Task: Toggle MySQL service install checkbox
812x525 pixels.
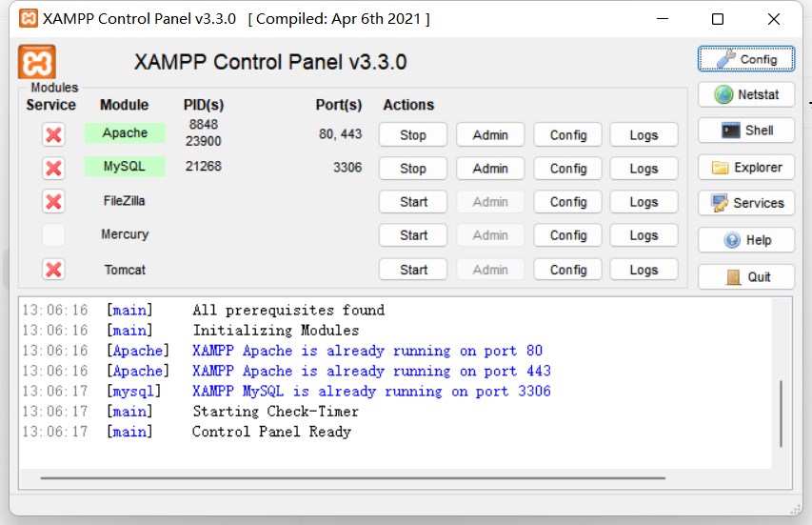Action: coord(53,168)
